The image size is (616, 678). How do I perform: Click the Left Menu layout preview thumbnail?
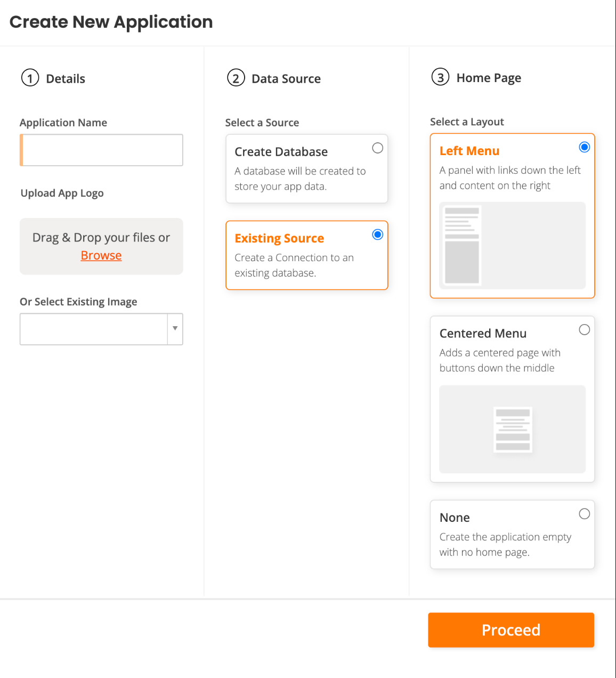pos(512,246)
